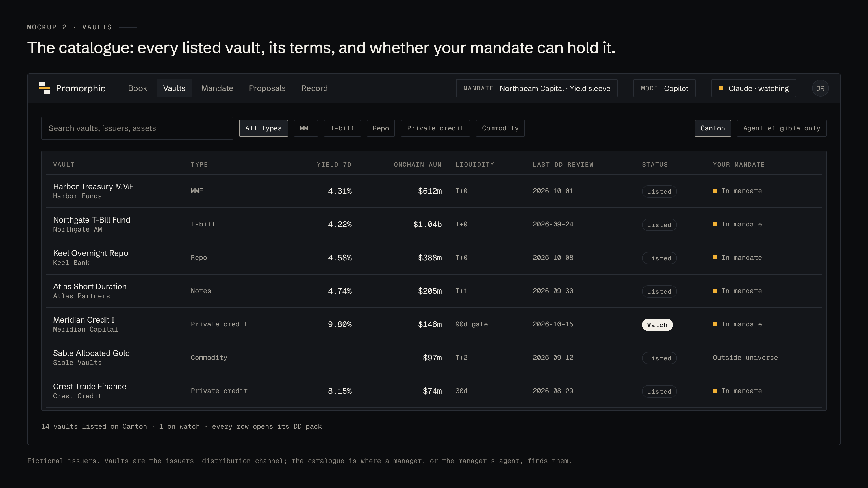Focus the search vaults input field
The image size is (868, 488).
pyautogui.click(x=137, y=128)
